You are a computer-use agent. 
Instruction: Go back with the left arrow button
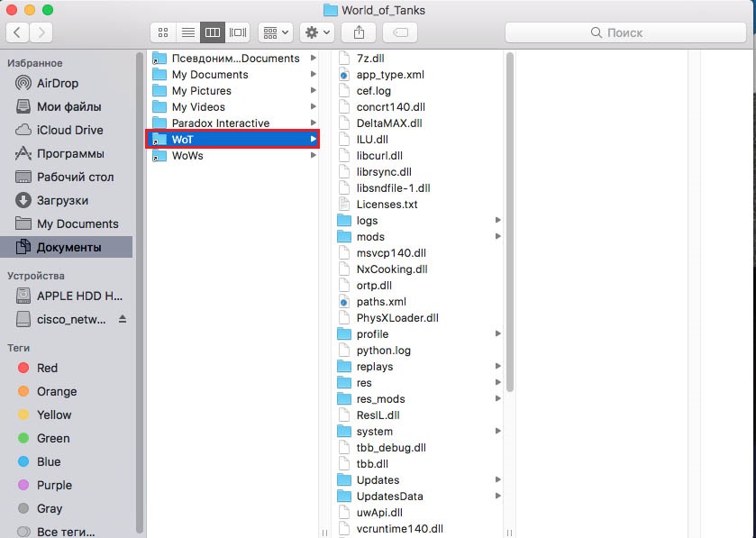point(17,32)
